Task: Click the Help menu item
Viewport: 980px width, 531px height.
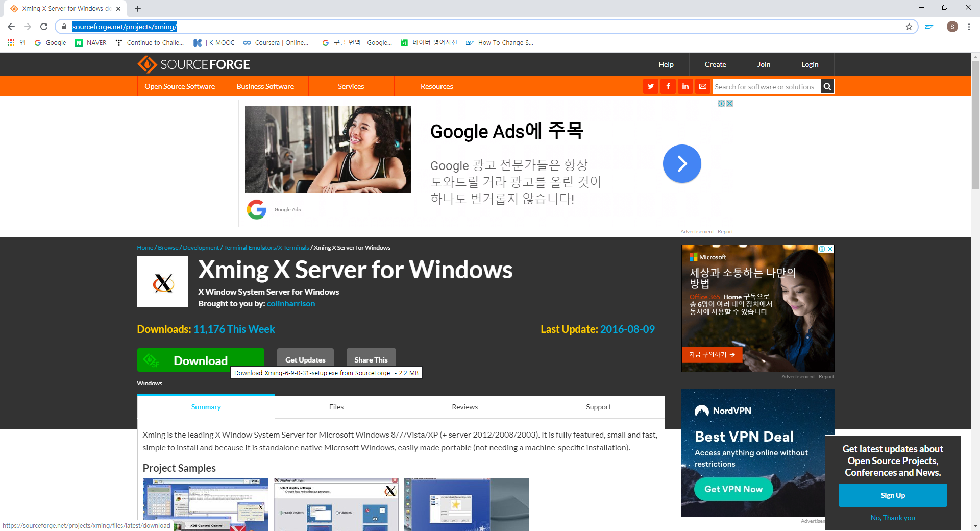Action: pos(666,64)
